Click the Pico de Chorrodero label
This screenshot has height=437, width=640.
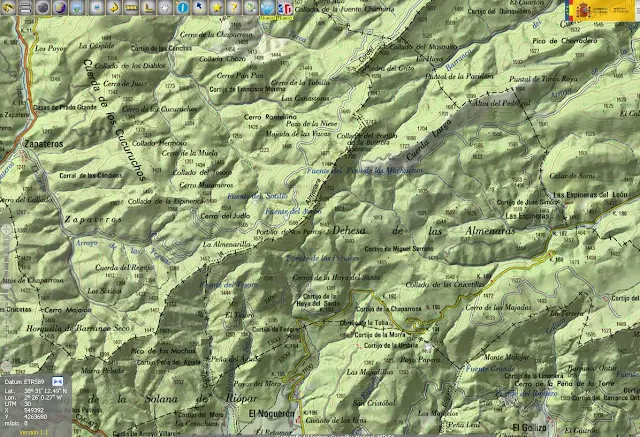click(565, 41)
